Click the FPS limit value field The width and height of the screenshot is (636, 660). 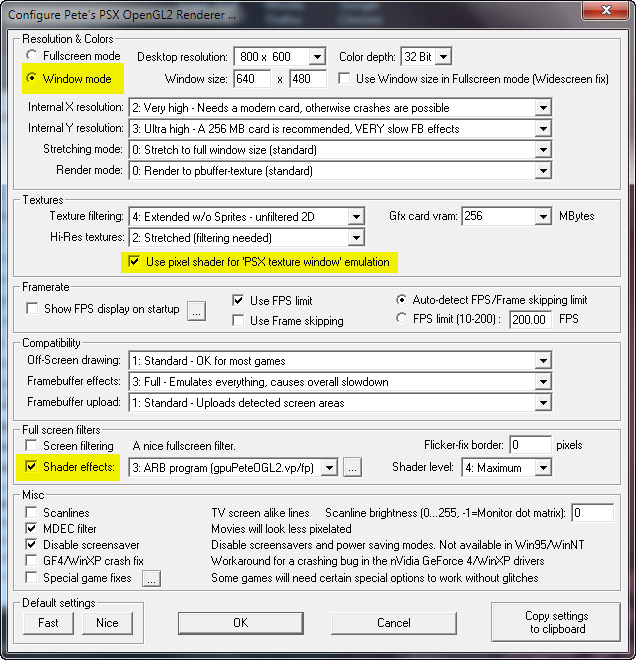(x=530, y=319)
